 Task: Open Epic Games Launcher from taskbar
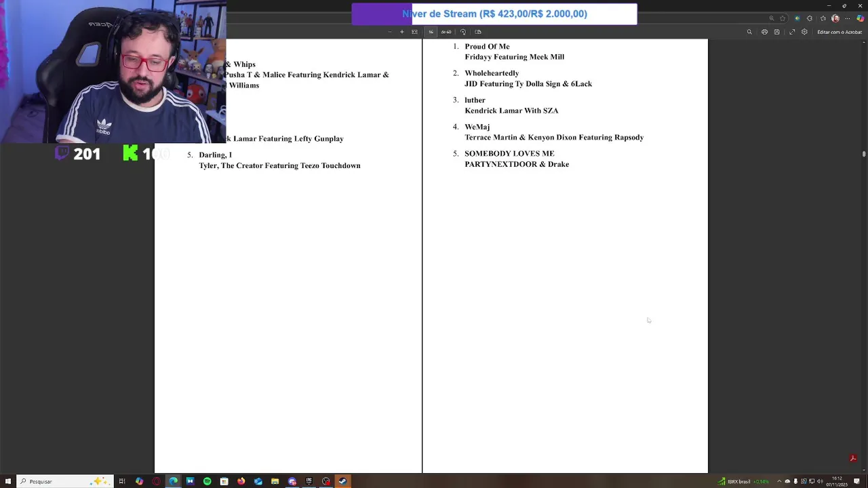(x=309, y=481)
